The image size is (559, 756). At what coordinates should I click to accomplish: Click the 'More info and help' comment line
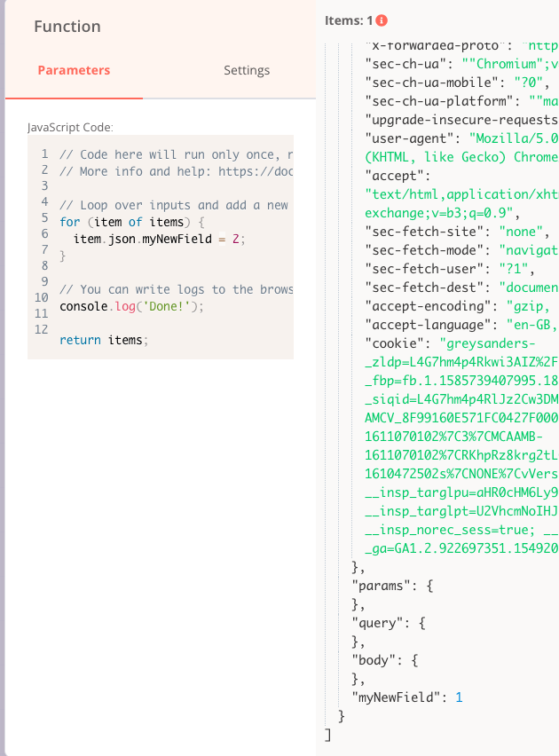(176, 171)
